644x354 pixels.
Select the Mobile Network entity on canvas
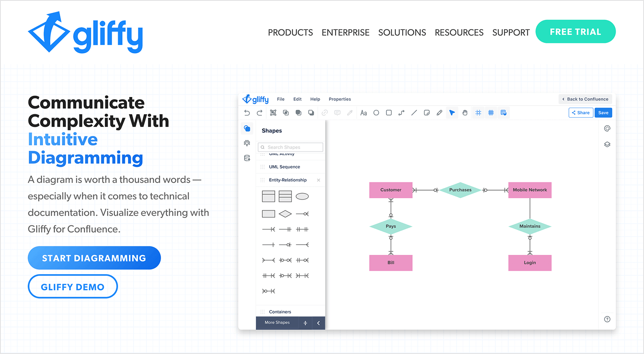(x=530, y=190)
